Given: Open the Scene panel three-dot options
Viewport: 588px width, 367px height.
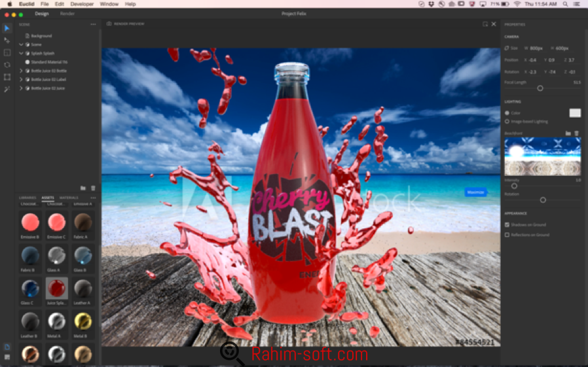Looking at the screenshot, I should point(93,24).
